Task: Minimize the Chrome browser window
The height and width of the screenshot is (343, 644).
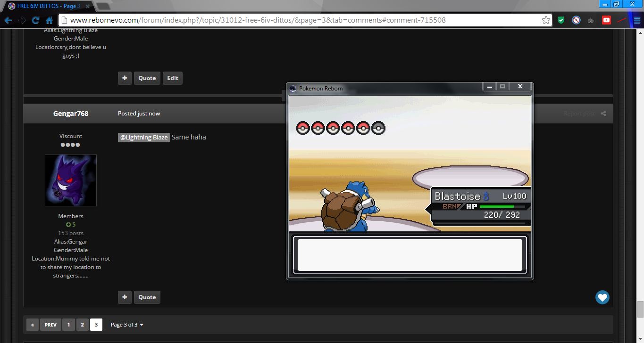Action: coord(605,4)
